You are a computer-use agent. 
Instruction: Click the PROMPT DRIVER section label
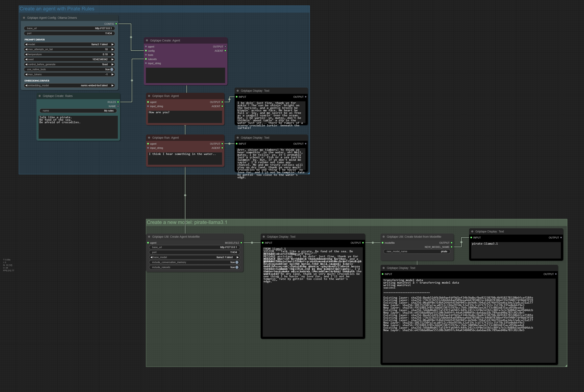(x=34, y=39)
